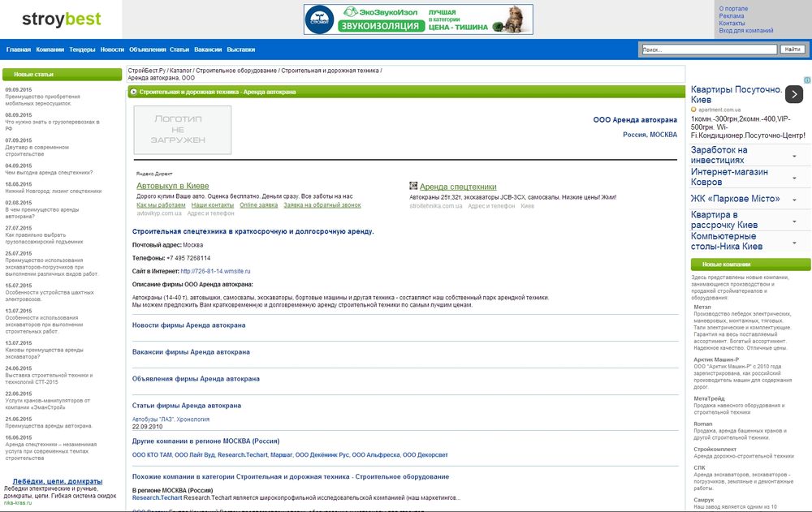Open the Контакты link in the header
Viewport: 812px width, 512px height.
(x=732, y=24)
